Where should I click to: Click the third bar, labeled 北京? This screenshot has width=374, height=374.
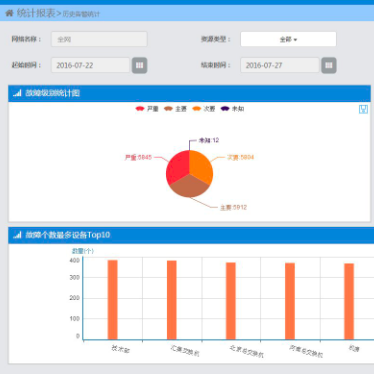pyautogui.click(x=231, y=301)
